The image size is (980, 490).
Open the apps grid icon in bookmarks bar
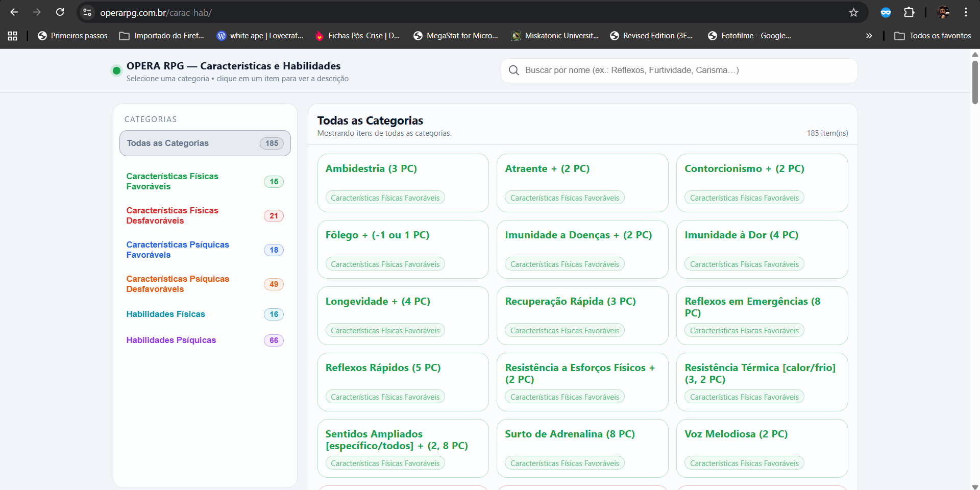point(12,36)
